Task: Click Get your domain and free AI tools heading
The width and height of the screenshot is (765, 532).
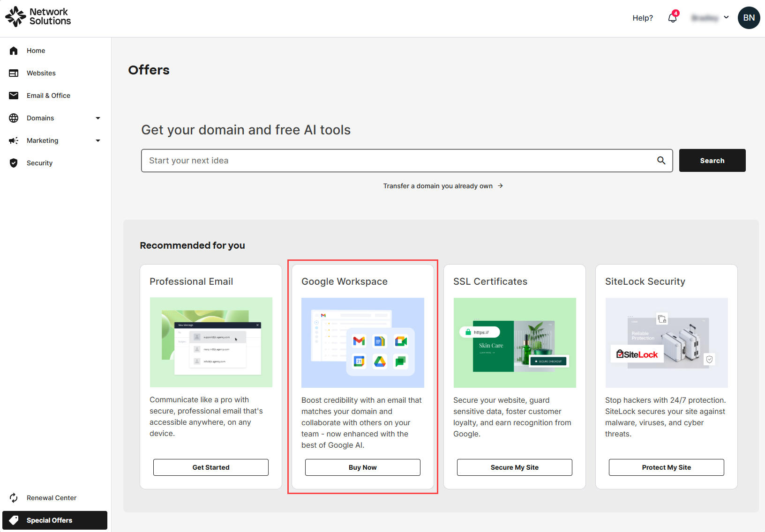Action: pos(246,130)
